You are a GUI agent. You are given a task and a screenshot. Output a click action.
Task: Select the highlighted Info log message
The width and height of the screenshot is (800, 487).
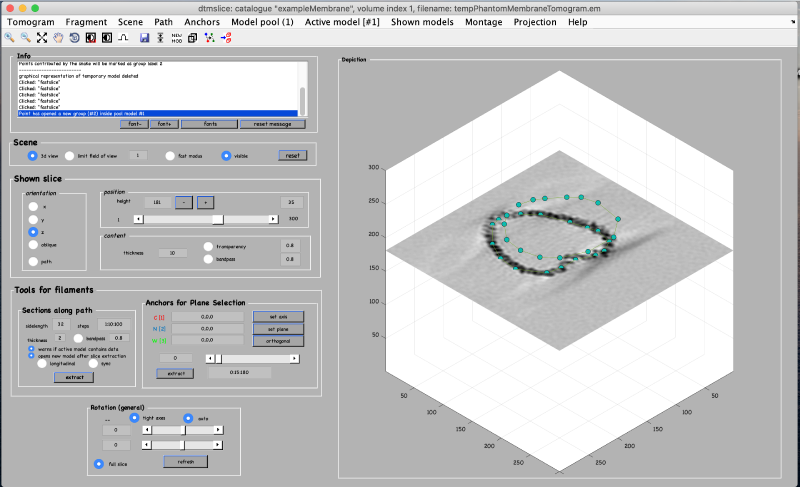coord(158,113)
